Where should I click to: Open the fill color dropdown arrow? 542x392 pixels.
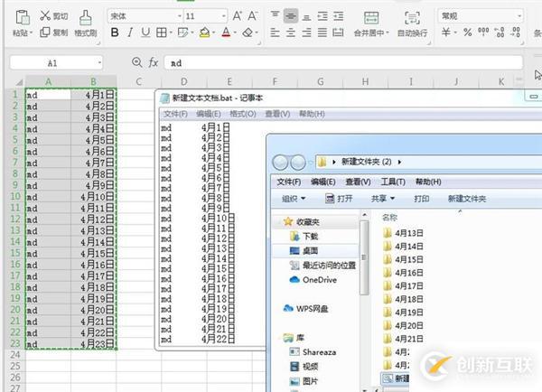(214, 33)
